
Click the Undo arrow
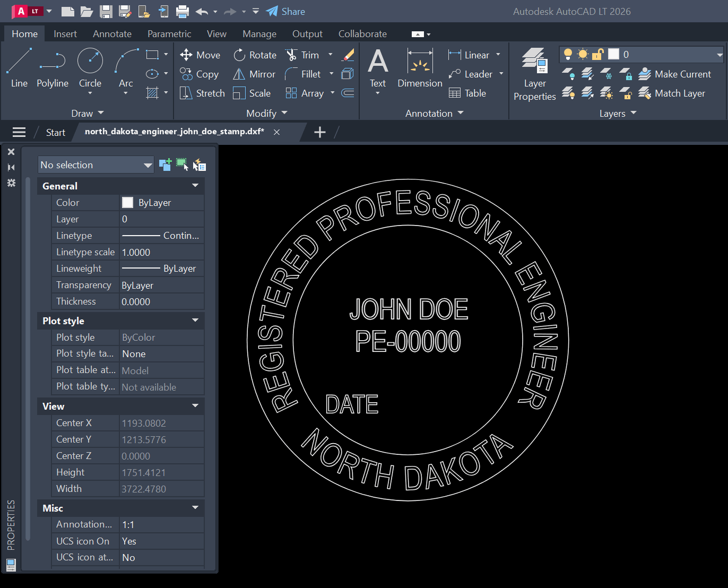click(202, 11)
